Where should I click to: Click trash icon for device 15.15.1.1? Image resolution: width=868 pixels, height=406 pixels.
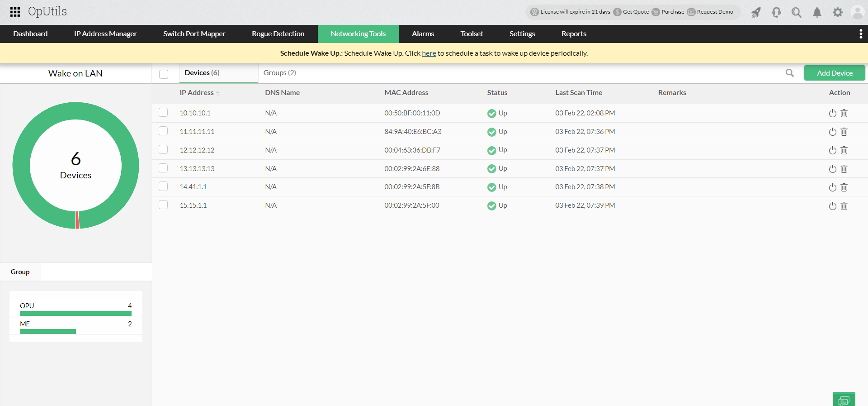(844, 206)
